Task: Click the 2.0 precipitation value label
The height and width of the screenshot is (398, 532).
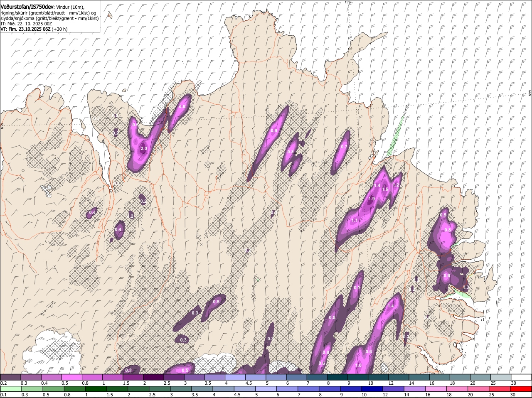Action: 144,148
